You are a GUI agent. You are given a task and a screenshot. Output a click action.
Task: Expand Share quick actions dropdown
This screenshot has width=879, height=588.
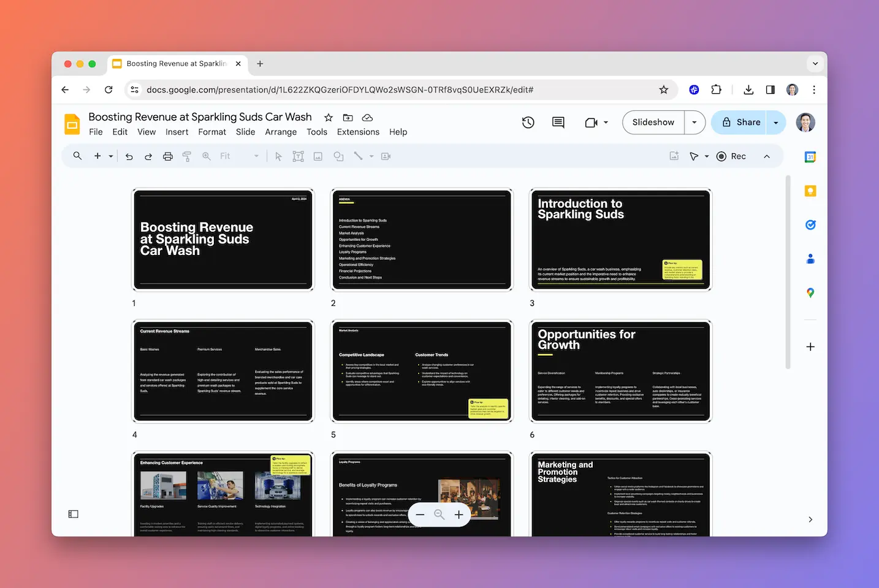[x=776, y=122]
